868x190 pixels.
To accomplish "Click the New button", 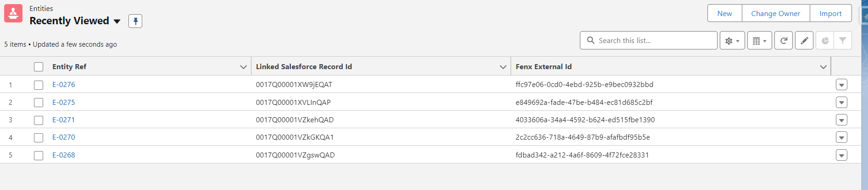I will (x=724, y=13).
